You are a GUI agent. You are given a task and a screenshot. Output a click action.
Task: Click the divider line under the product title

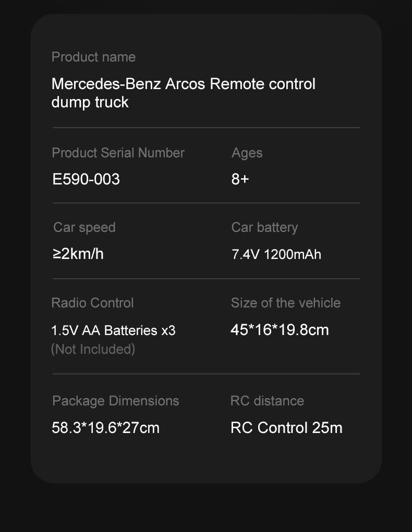[206, 127]
